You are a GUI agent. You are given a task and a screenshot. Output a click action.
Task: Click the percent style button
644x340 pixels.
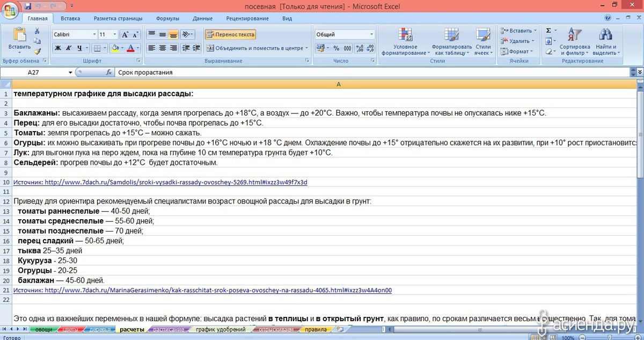pos(336,48)
